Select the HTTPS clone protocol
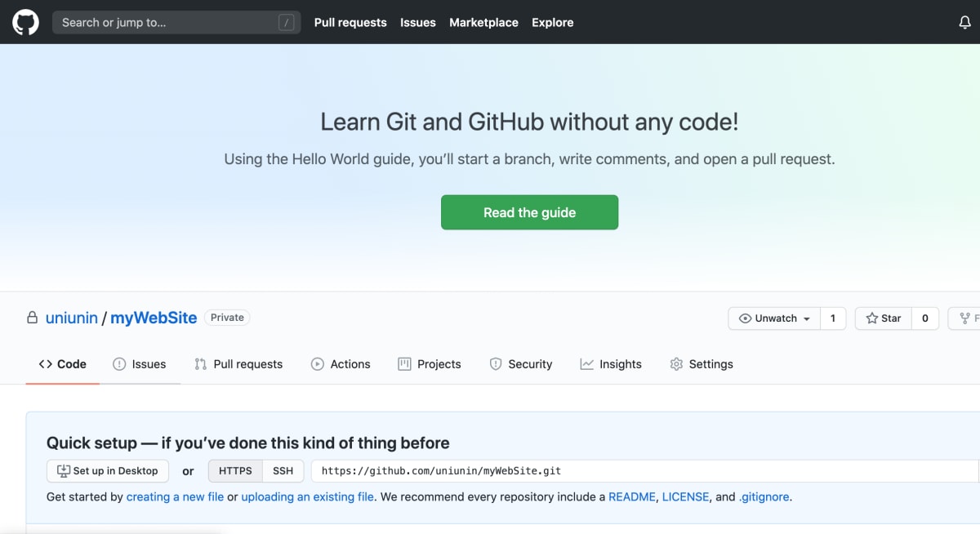Viewport: 980px width, 534px height. (x=235, y=471)
